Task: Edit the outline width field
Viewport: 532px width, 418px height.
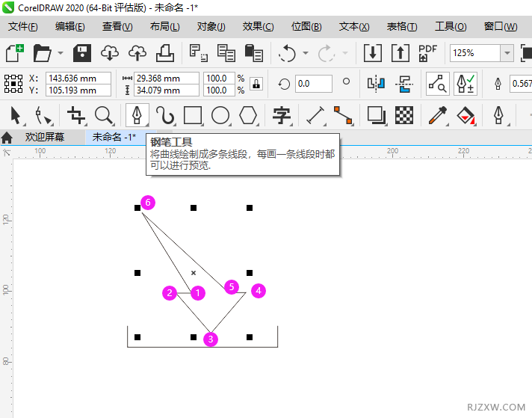Action: click(x=521, y=84)
